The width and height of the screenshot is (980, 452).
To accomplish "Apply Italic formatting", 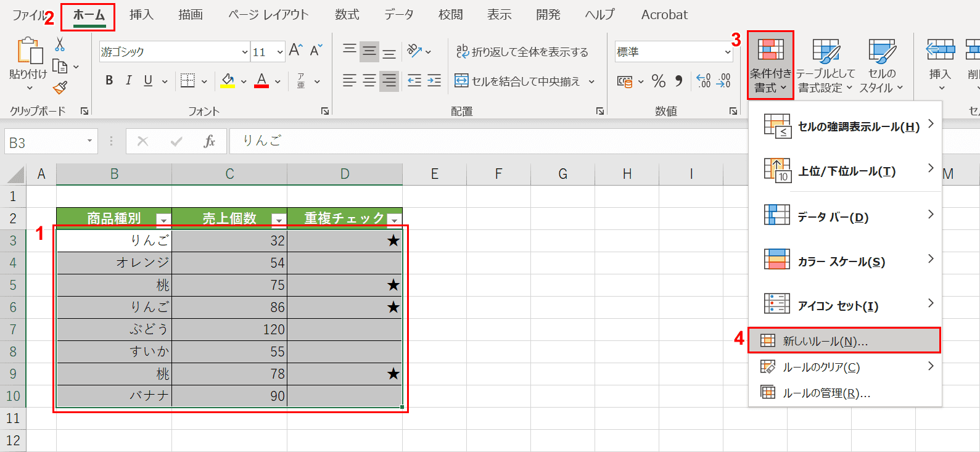I will [128, 80].
